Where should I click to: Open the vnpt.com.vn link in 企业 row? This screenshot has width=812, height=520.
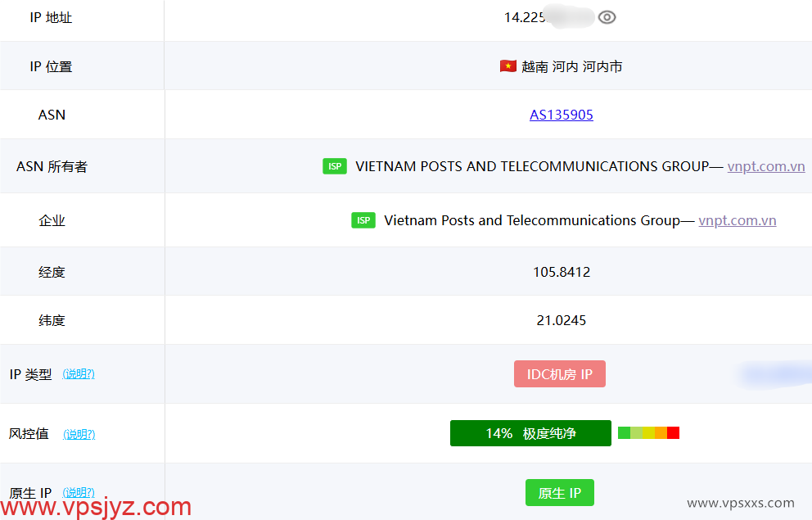pyautogui.click(x=738, y=219)
